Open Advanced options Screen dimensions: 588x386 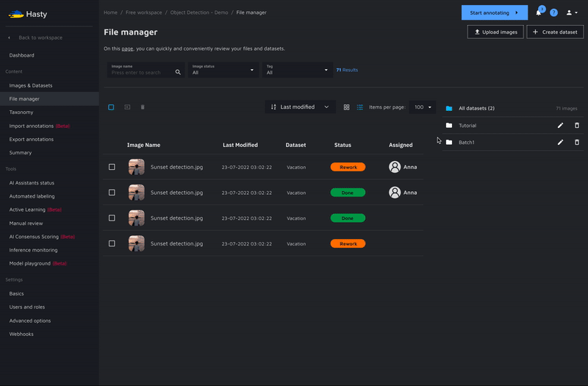(30, 321)
